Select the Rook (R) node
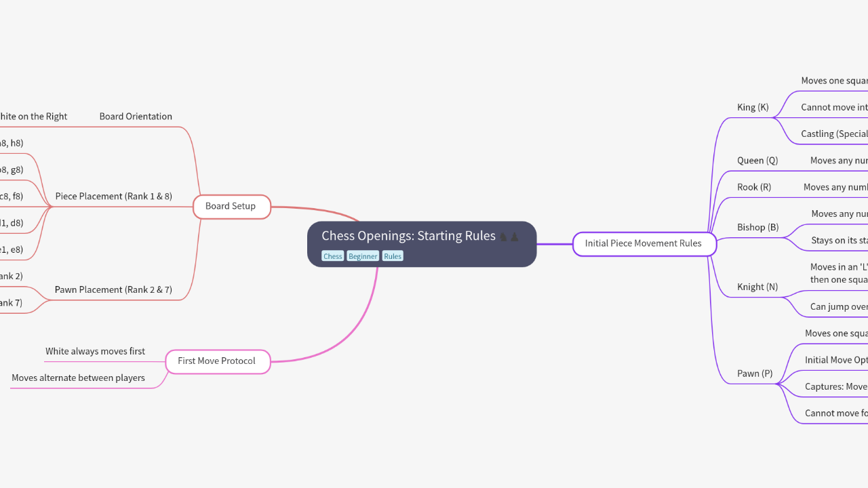 point(753,186)
